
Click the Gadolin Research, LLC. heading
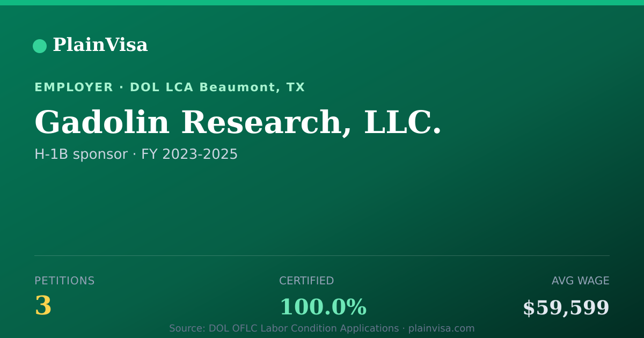point(238,123)
